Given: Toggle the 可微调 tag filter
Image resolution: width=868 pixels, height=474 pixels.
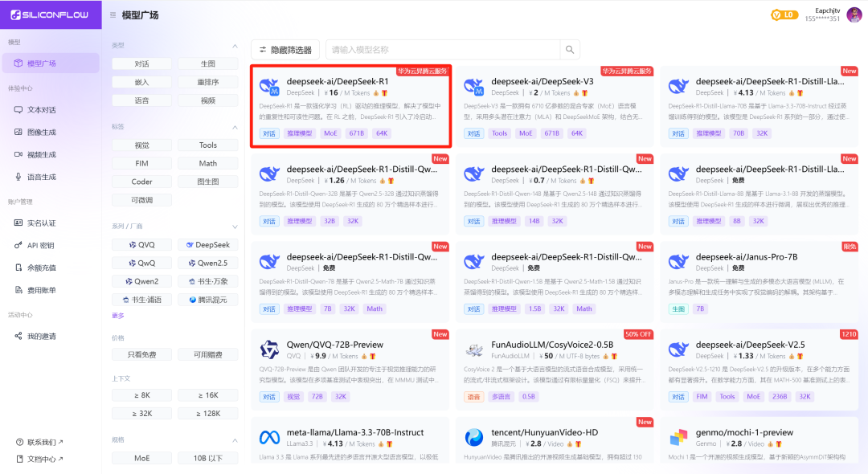Looking at the screenshot, I should pos(141,200).
